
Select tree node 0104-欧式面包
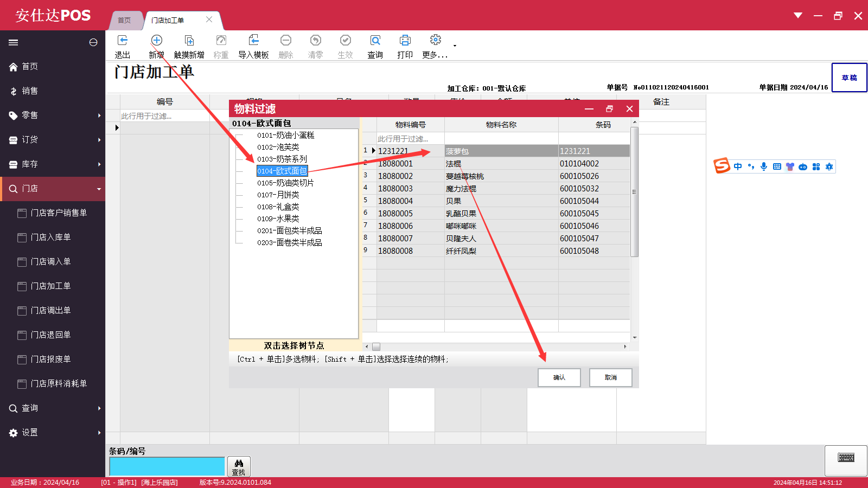click(x=282, y=171)
